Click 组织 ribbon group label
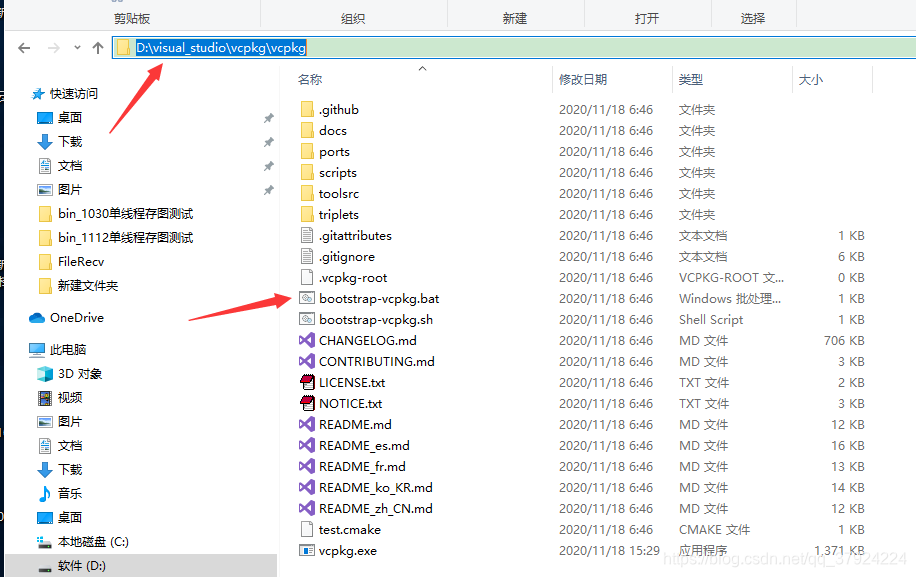Screen dimensions: 916x577 (353, 19)
